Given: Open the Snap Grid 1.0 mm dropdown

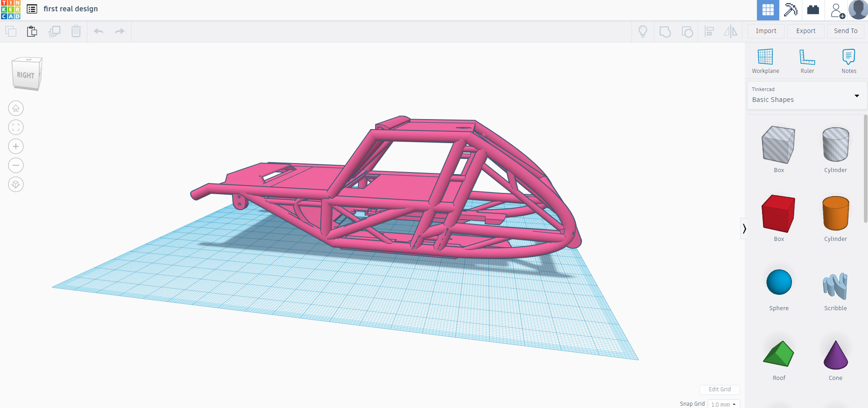Looking at the screenshot, I should point(723,404).
